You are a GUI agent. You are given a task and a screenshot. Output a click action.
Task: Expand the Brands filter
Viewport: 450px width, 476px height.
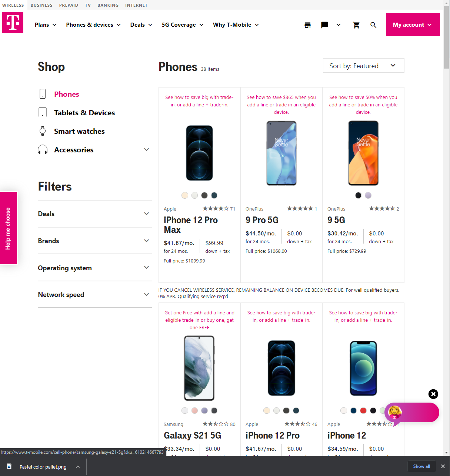tap(95, 241)
